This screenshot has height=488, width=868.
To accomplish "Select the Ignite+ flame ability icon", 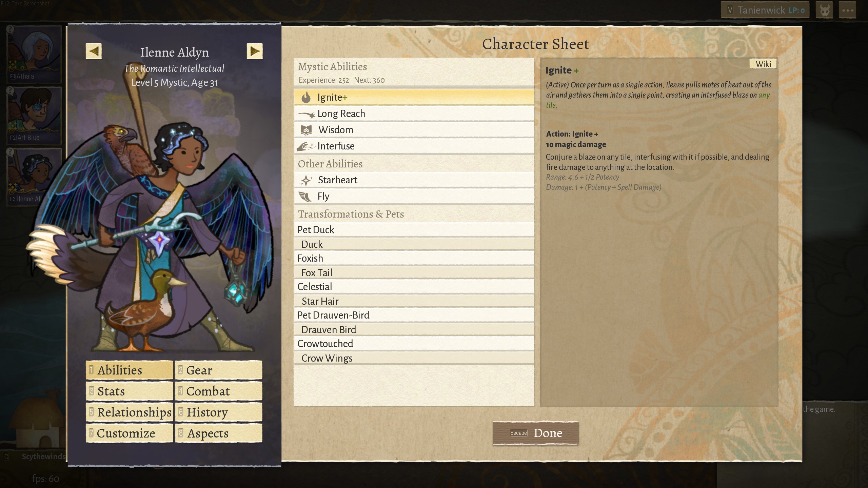I will pos(306,97).
